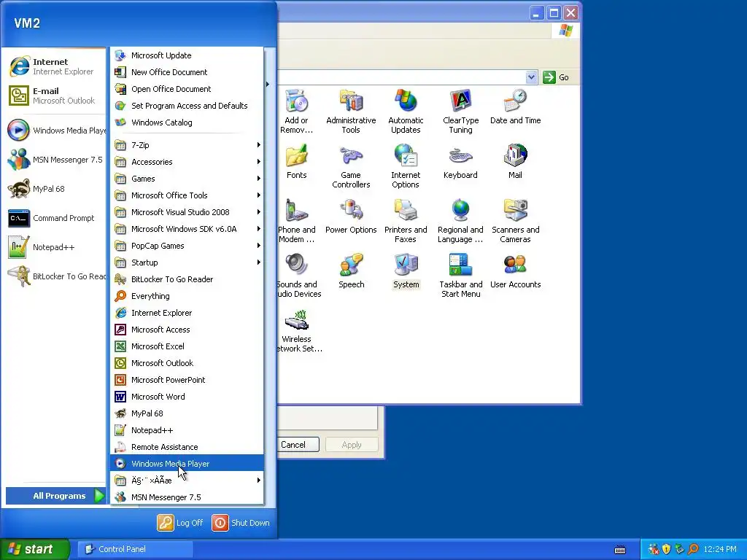
Task: Click security shield tray icon
Action: (x=666, y=549)
